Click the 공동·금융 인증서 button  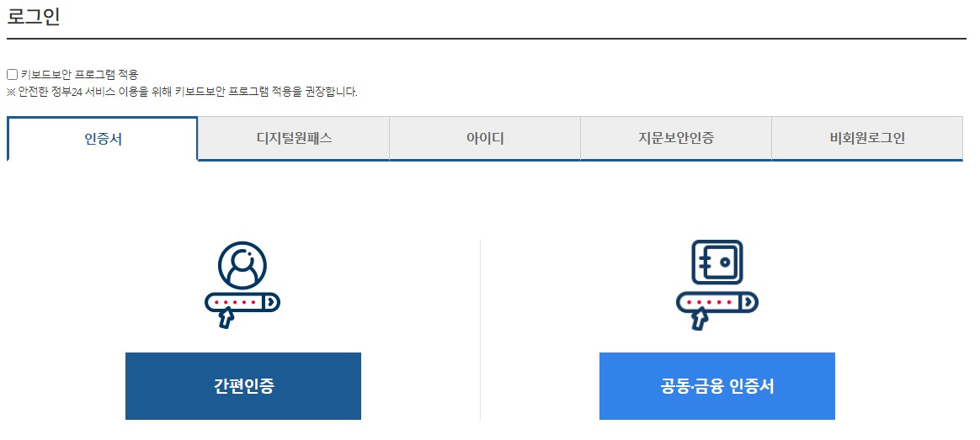pyautogui.click(x=716, y=385)
